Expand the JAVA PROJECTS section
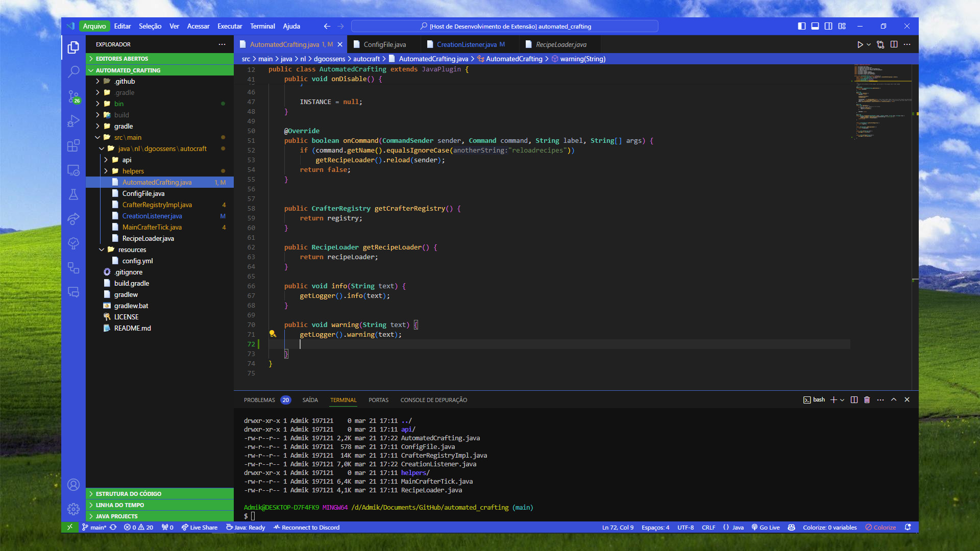980x551 pixels. pyautogui.click(x=116, y=516)
